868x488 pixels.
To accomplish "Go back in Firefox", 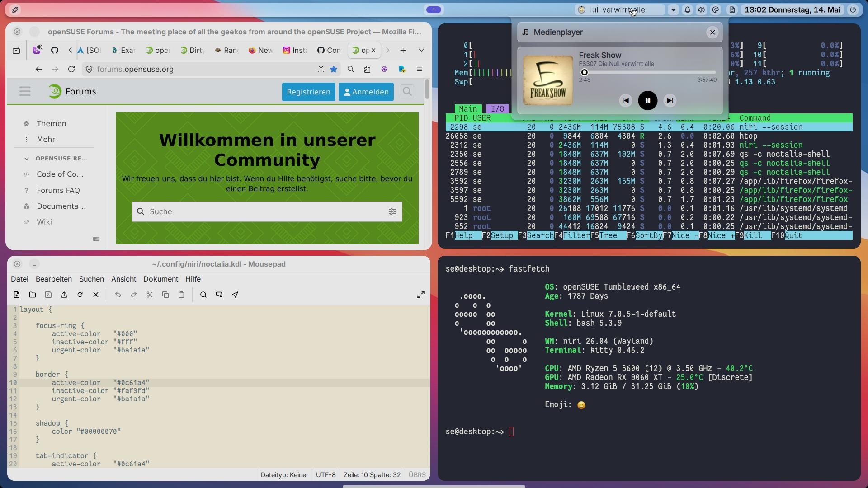I will [39, 69].
